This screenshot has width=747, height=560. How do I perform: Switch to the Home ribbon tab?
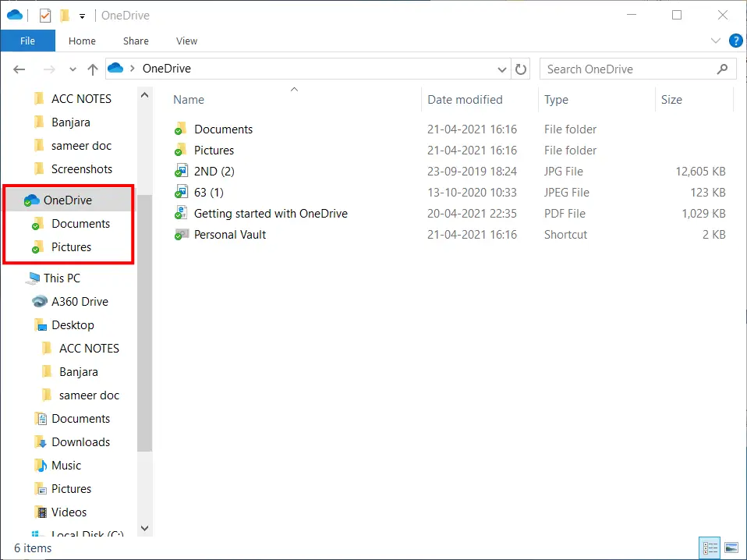click(x=82, y=41)
